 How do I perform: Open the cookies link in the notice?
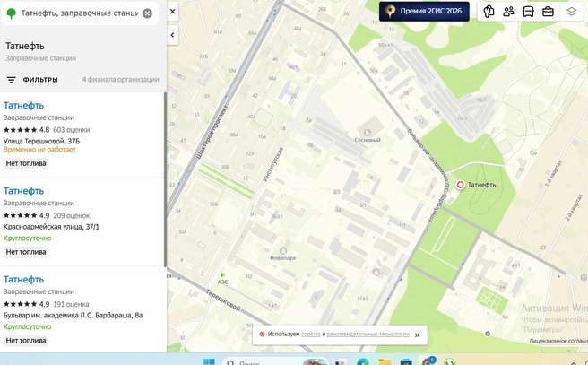click(310, 334)
